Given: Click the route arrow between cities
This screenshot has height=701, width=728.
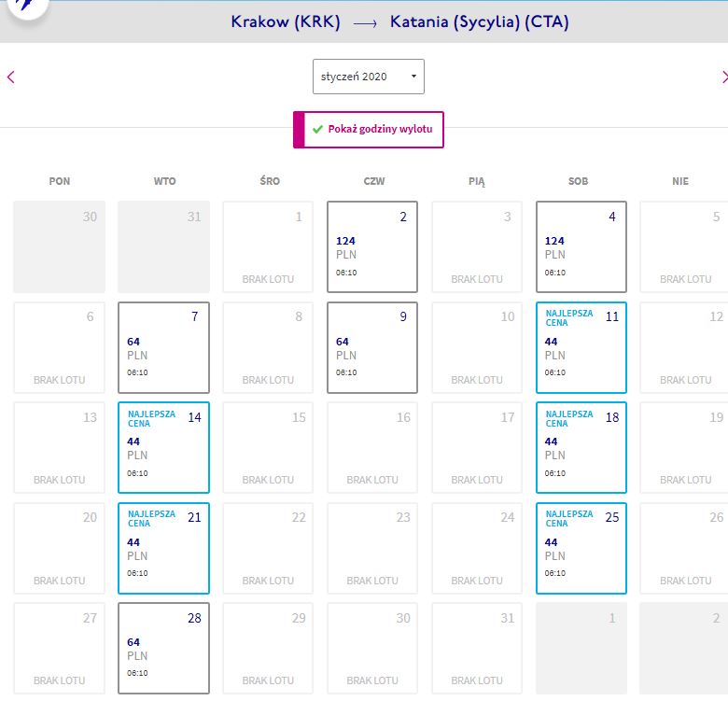Looking at the screenshot, I should click(365, 23).
